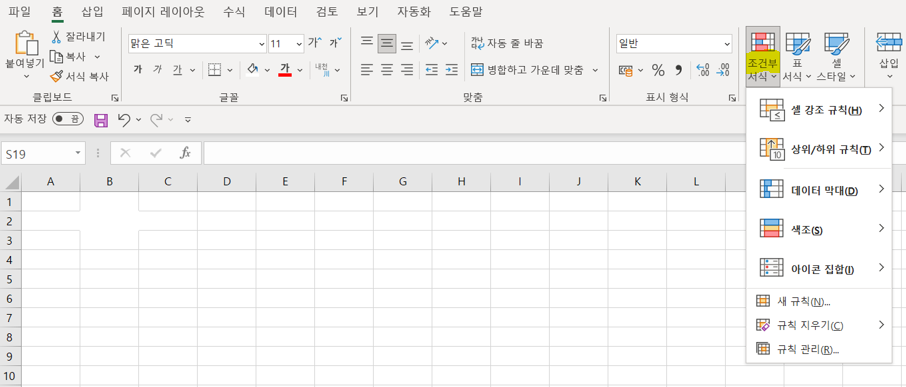
Task: Click the Paste clipboard icon
Action: [26, 43]
